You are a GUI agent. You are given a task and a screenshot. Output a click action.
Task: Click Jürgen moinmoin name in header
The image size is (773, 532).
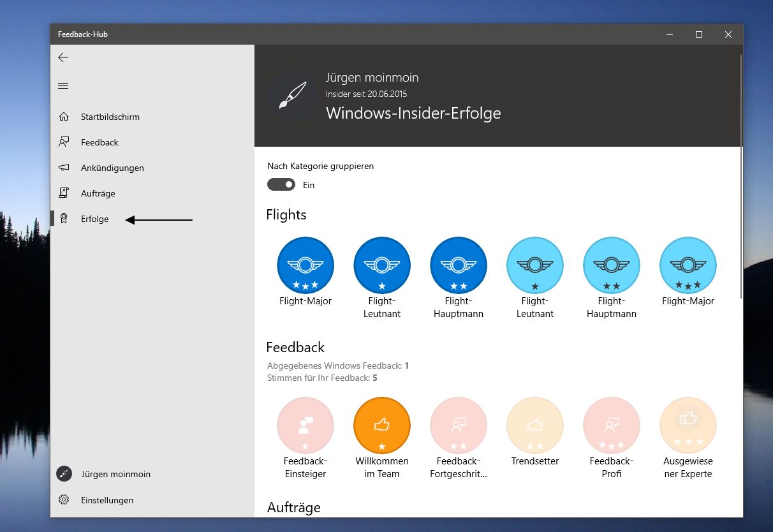pos(372,78)
